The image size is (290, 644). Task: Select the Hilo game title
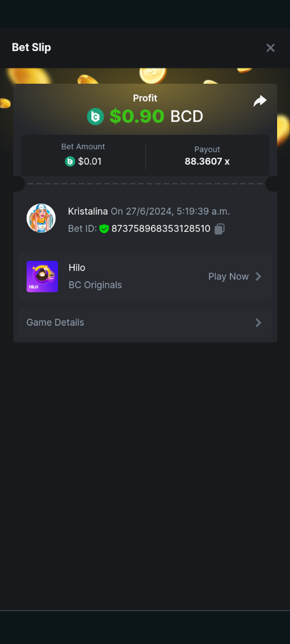click(77, 267)
